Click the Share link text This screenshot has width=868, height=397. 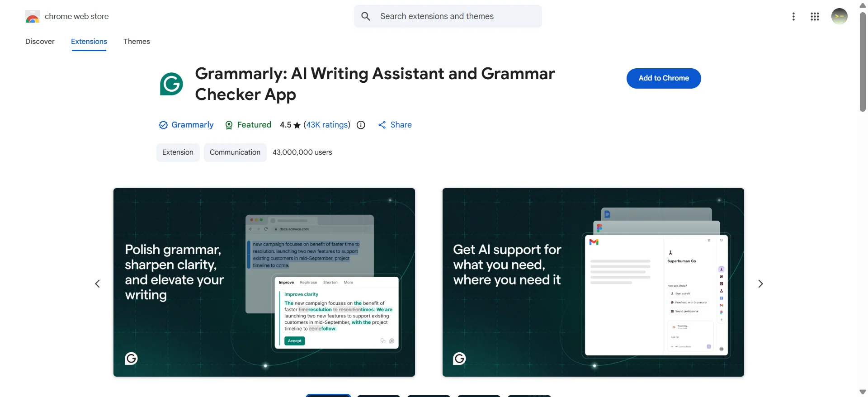(x=401, y=125)
